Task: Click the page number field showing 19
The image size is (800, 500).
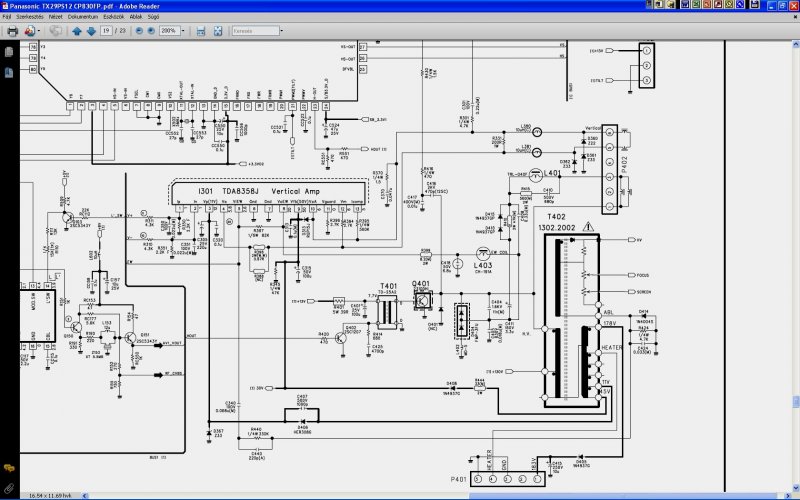Action: (106, 31)
